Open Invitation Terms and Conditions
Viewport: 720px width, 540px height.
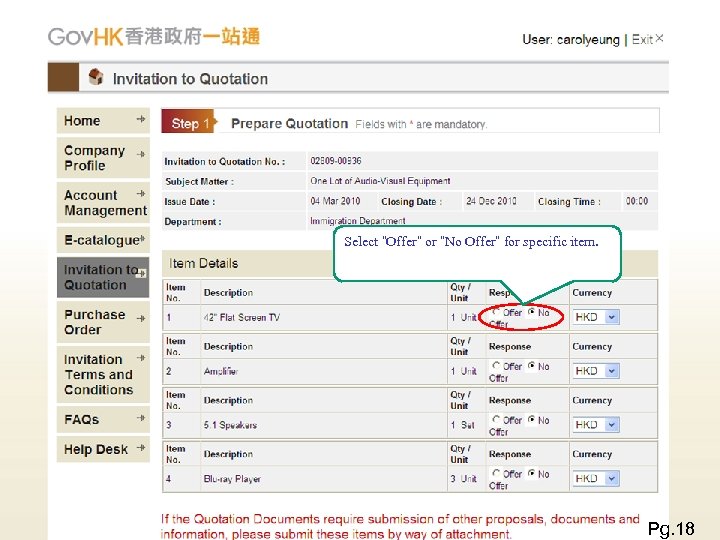point(103,374)
